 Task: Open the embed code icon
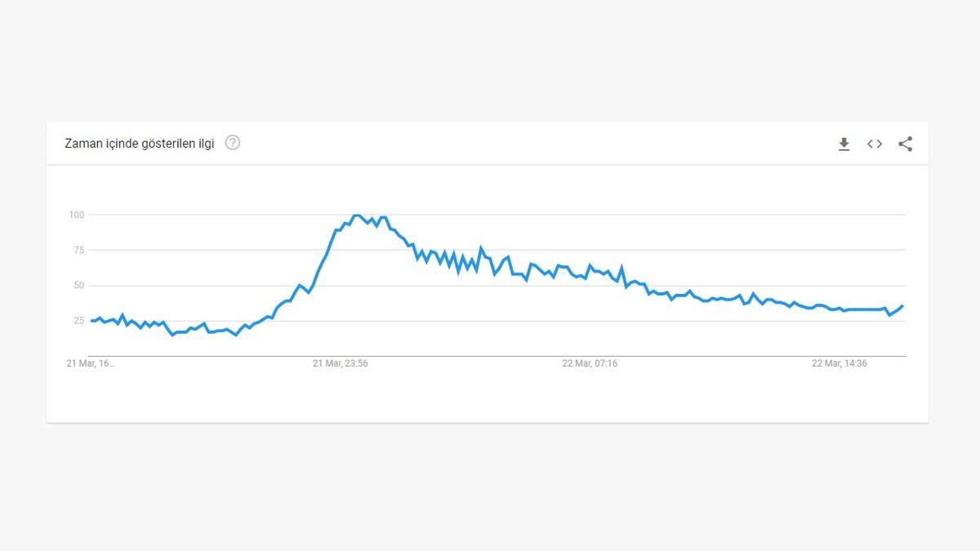tap(875, 144)
